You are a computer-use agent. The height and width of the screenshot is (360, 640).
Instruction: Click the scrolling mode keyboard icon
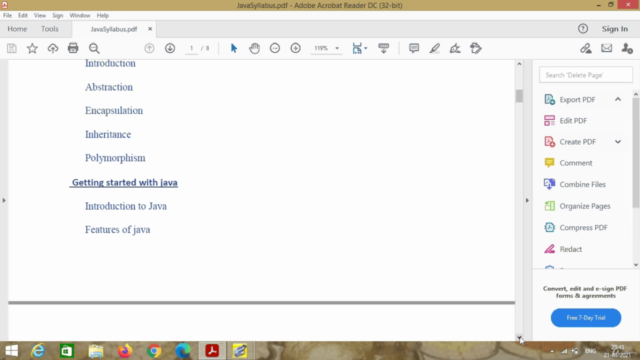tap(384, 48)
